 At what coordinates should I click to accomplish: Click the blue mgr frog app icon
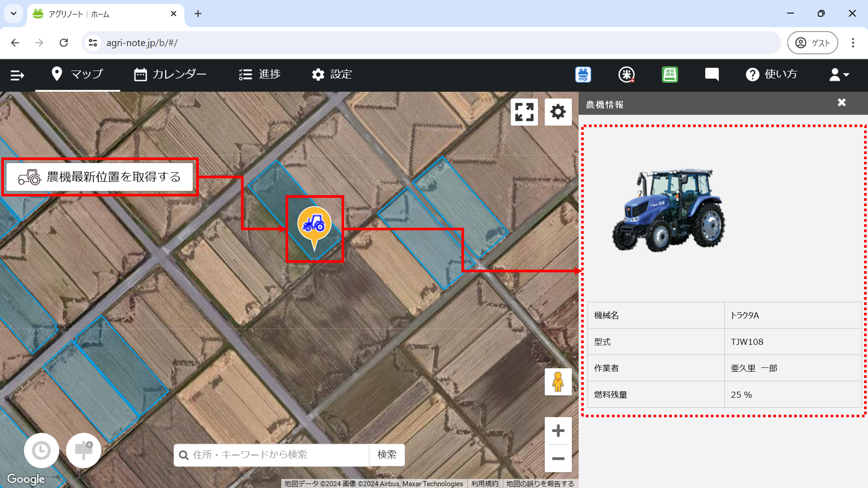pyautogui.click(x=583, y=75)
